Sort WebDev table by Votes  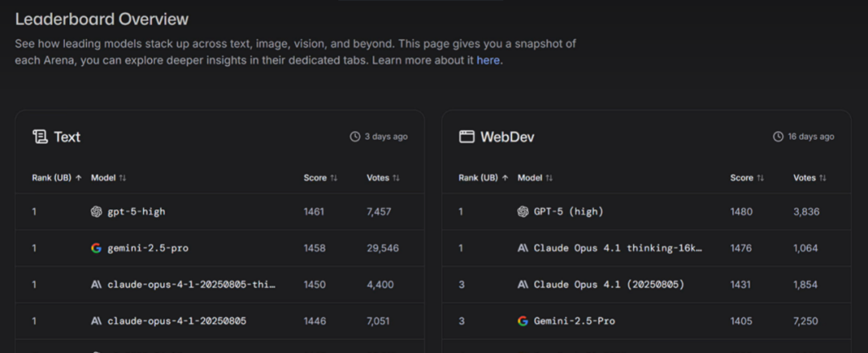(x=810, y=178)
